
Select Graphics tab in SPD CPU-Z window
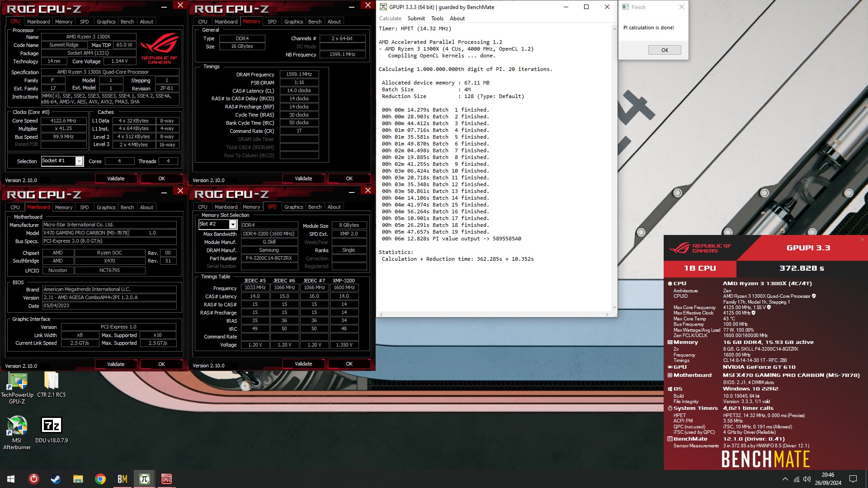click(294, 207)
